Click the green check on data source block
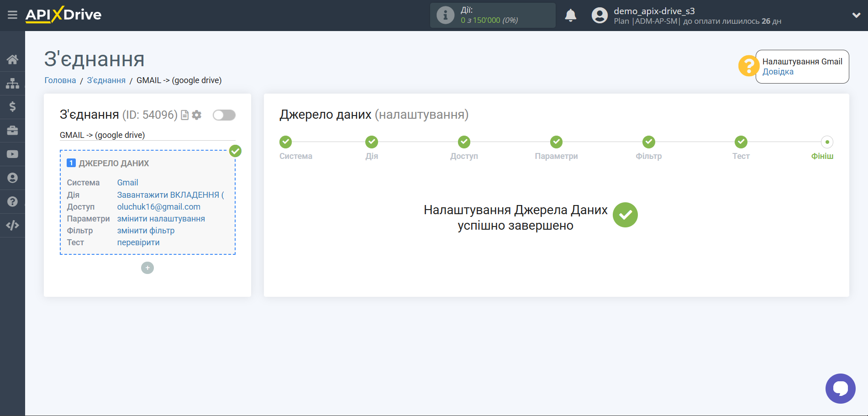The height and width of the screenshot is (416, 868). click(x=235, y=151)
